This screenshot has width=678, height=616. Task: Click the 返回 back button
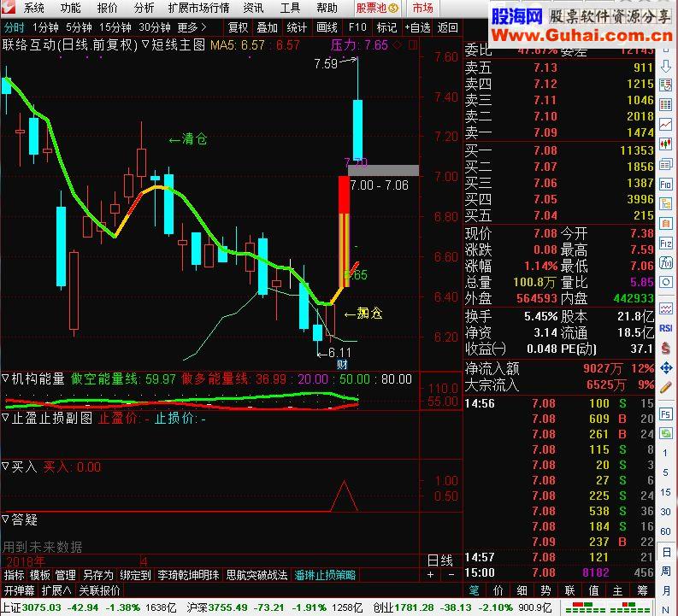[x=447, y=27]
